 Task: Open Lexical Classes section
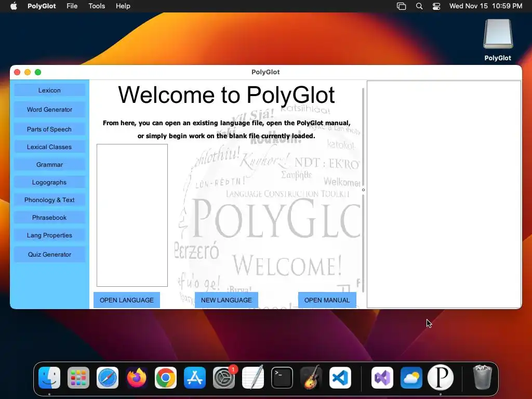(49, 147)
